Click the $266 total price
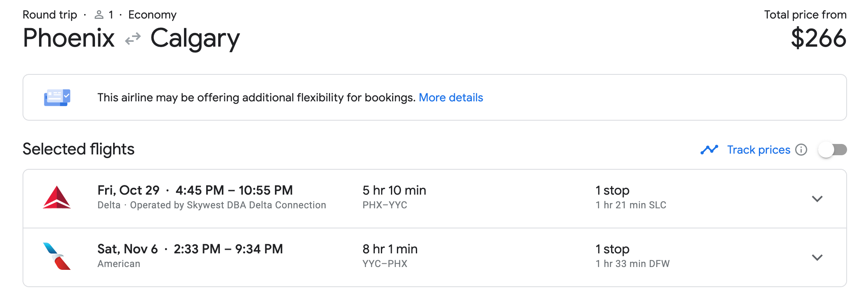868x300 pixels. click(818, 39)
